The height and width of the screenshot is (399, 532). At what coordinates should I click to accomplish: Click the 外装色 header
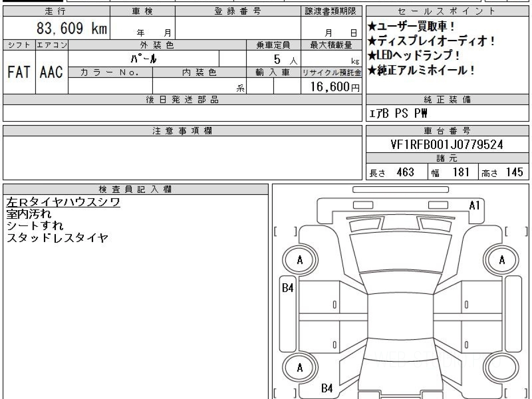(157, 45)
